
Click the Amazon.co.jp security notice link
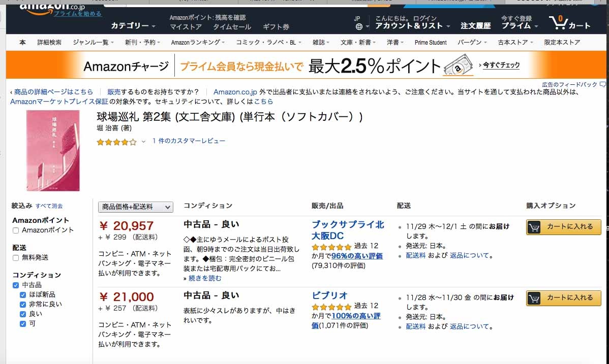click(x=263, y=102)
